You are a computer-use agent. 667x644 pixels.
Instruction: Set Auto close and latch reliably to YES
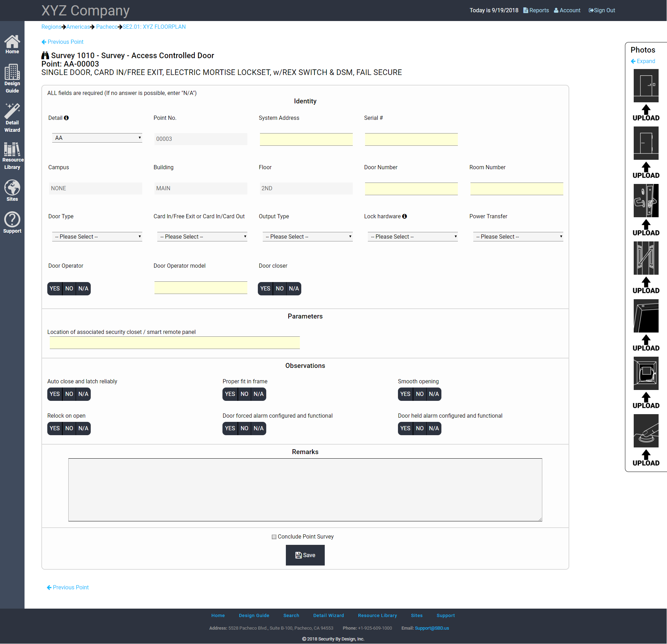pos(55,394)
